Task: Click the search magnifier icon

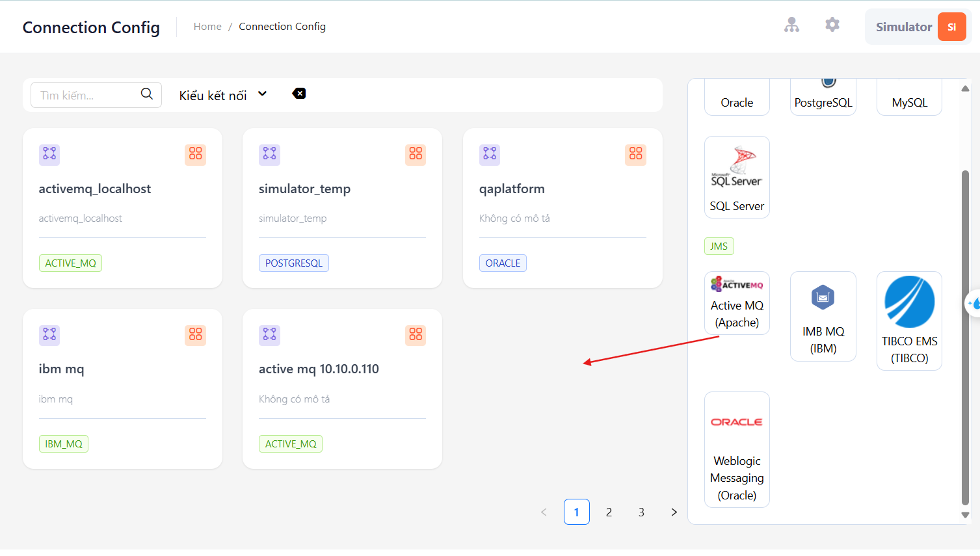Action: coord(147,94)
